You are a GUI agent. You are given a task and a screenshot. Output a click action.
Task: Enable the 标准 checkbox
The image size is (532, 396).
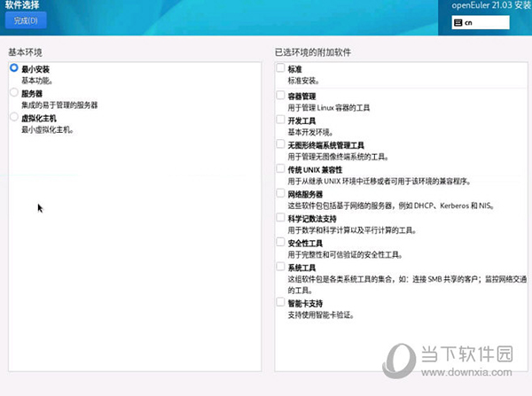click(x=280, y=68)
